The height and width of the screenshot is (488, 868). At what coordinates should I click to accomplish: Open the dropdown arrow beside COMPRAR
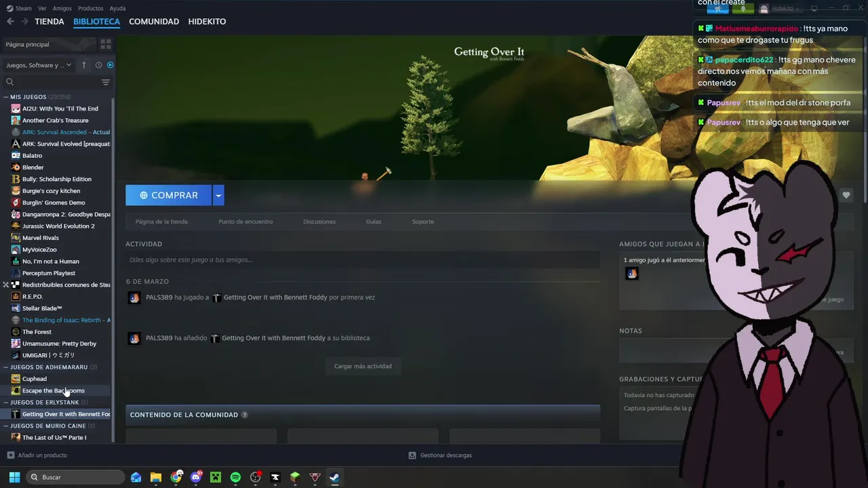(218, 195)
